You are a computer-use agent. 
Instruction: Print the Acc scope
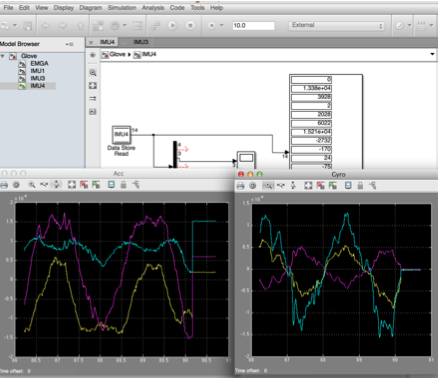pyautogui.click(x=4, y=184)
